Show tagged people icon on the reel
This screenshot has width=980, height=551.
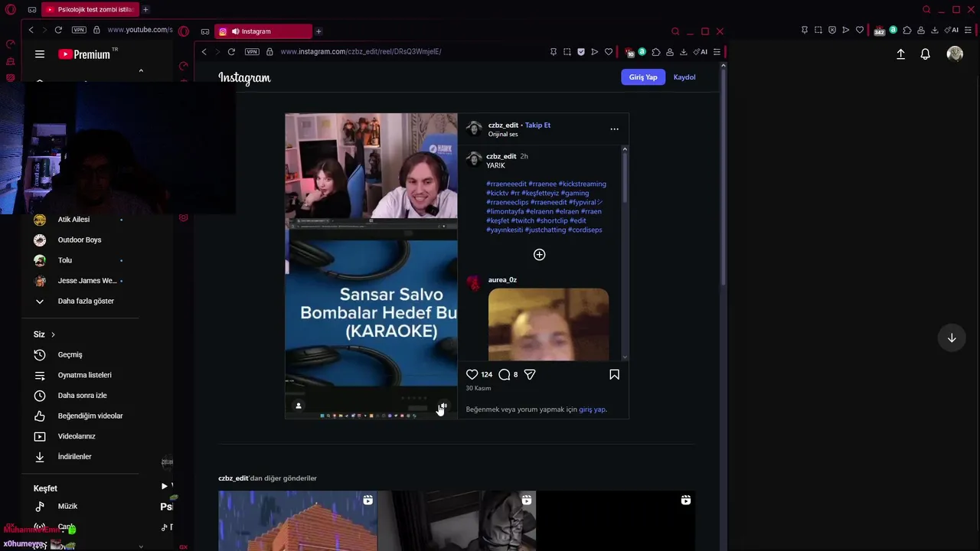pos(299,406)
